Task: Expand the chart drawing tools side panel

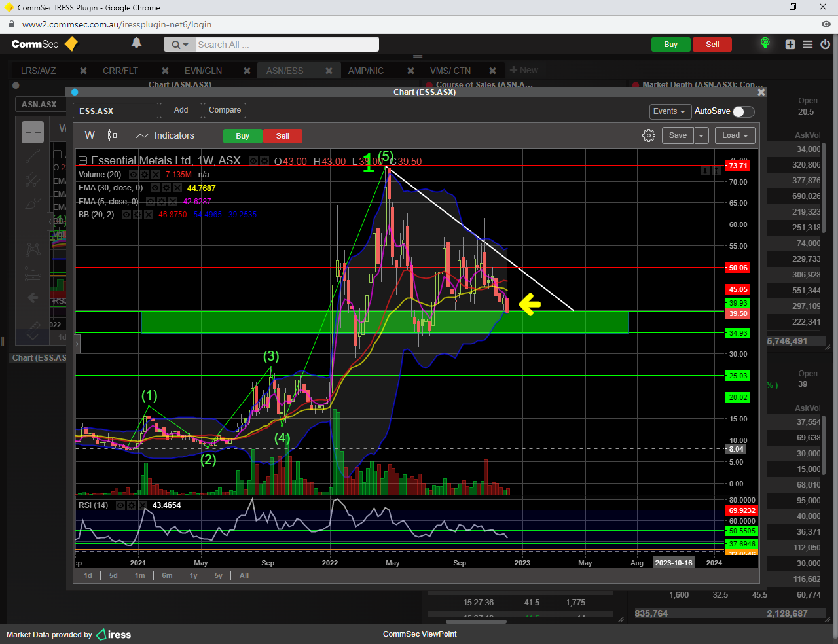Action: pos(77,344)
